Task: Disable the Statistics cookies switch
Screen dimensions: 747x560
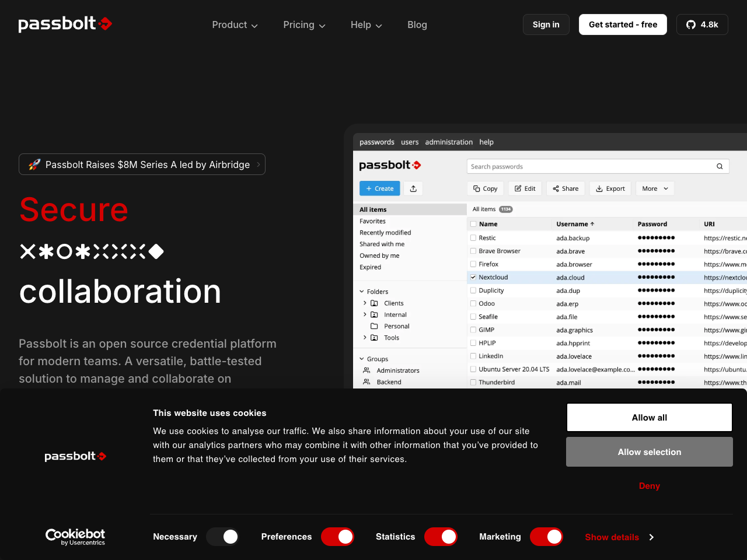Action: click(x=441, y=537)
